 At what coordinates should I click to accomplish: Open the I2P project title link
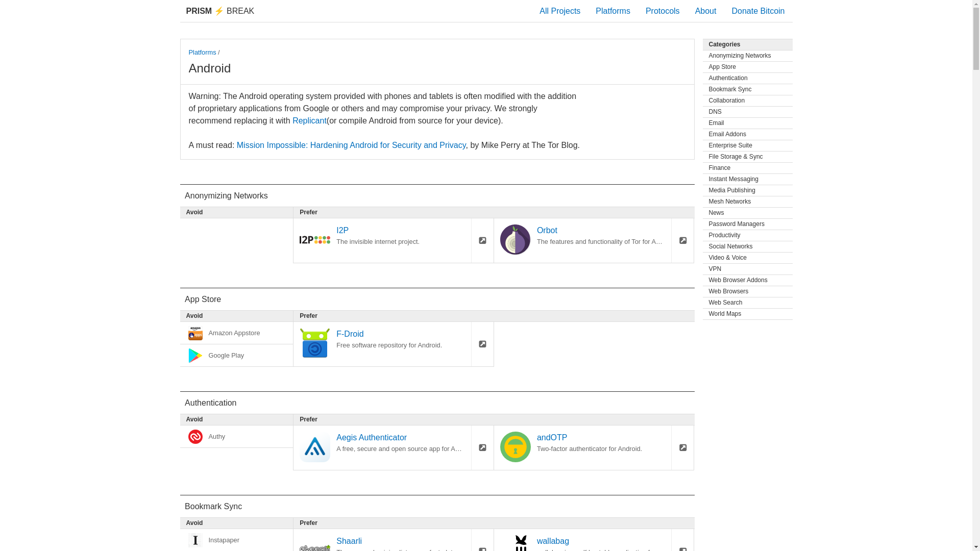coord(342,230)
